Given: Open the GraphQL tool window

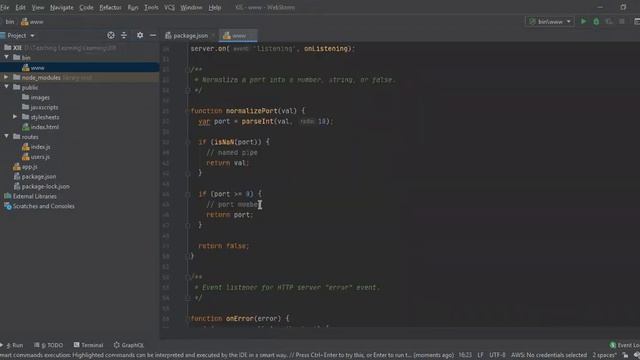Looking at the screenshot, I should (x=129, y=345).
